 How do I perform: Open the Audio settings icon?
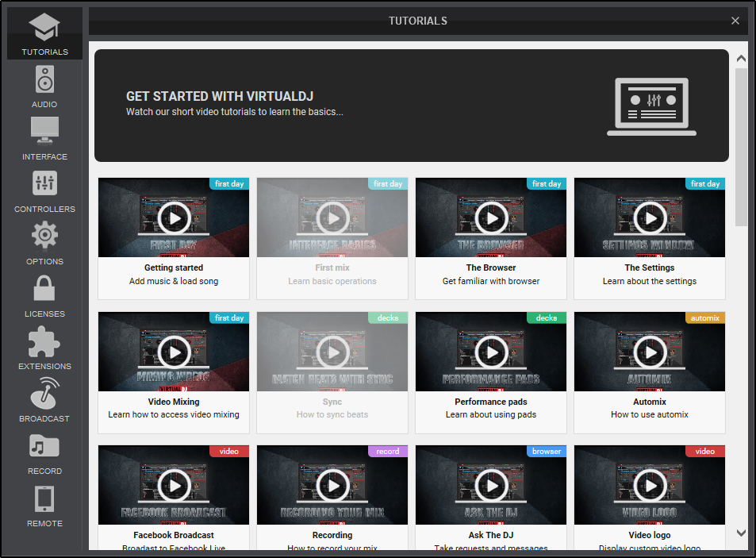coord(44,80)
